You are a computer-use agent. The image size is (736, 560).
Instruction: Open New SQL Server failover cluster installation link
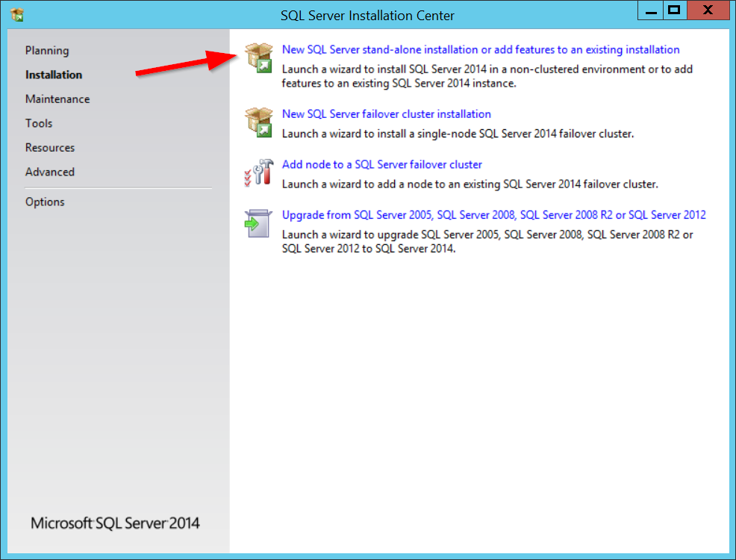click(x=386, y=114)
